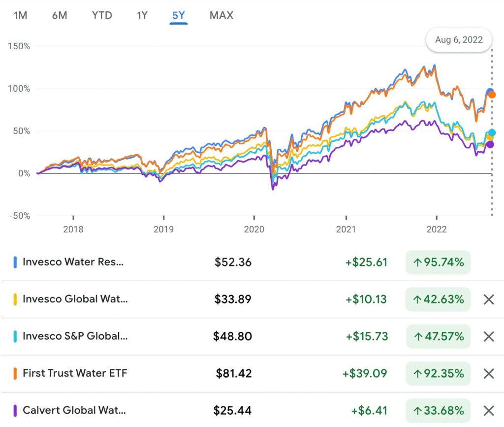Screen dimensions: 504x427
Task: Remove Calvert Global Water from comparison
Action: pyautogui.click(x=489, y=410)
